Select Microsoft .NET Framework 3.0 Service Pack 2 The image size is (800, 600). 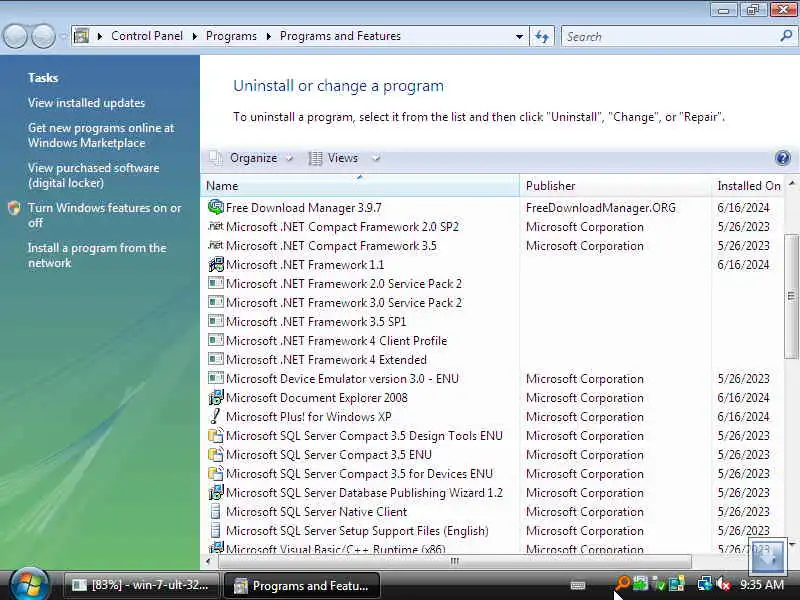(x=343, y=303)
